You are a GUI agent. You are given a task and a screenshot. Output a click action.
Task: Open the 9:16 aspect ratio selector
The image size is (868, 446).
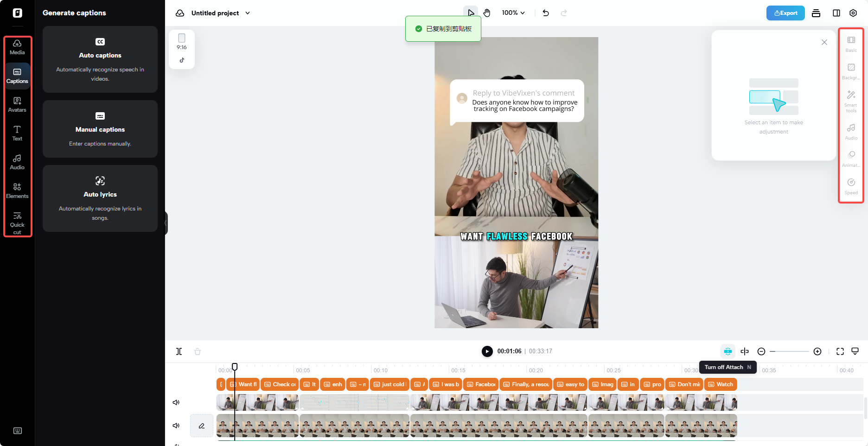tap(182, 49)
